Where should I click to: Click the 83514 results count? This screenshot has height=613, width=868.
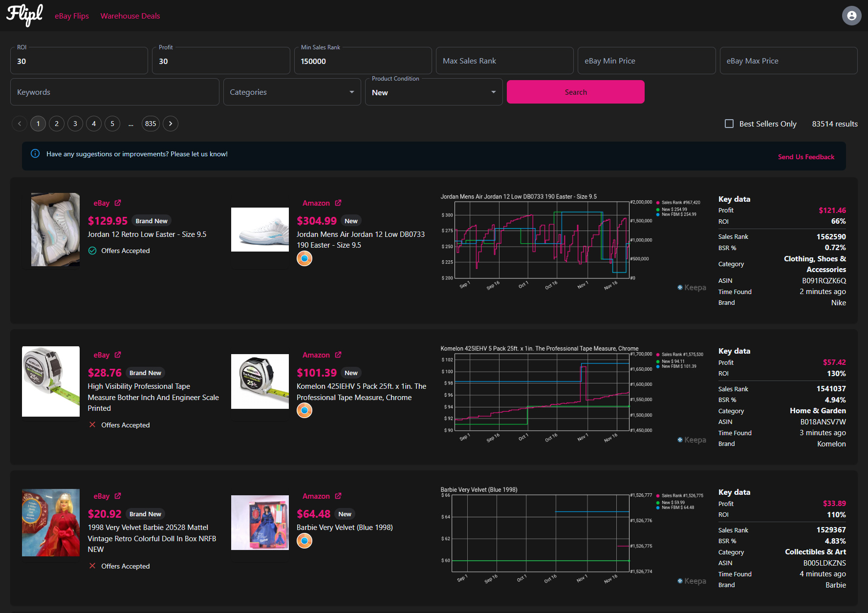coord(835,124)
